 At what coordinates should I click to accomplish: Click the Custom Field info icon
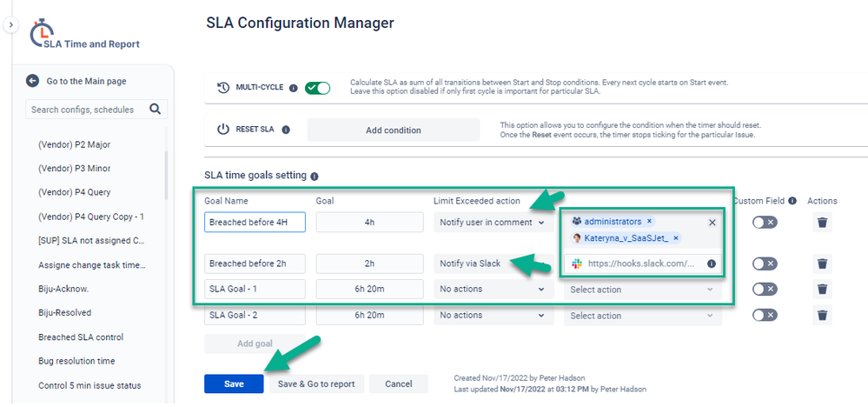pyautogui.click(x=792, y=200)
